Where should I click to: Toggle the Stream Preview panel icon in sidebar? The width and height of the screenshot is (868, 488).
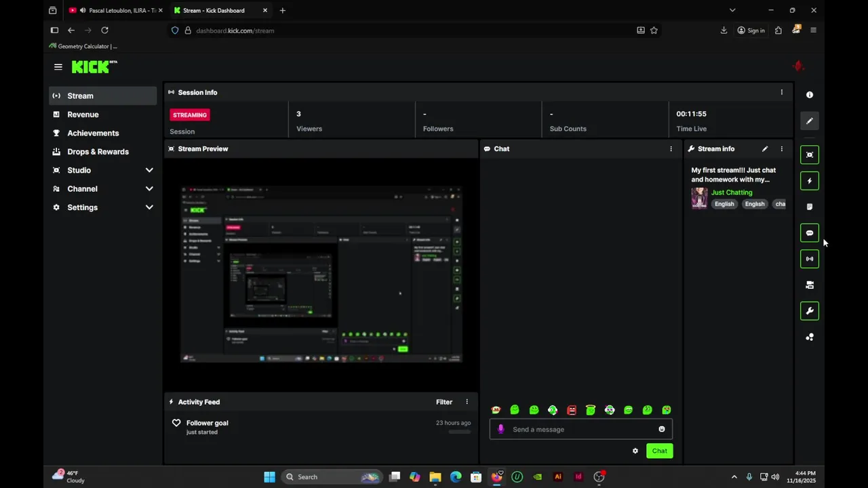tap(809, 155)
